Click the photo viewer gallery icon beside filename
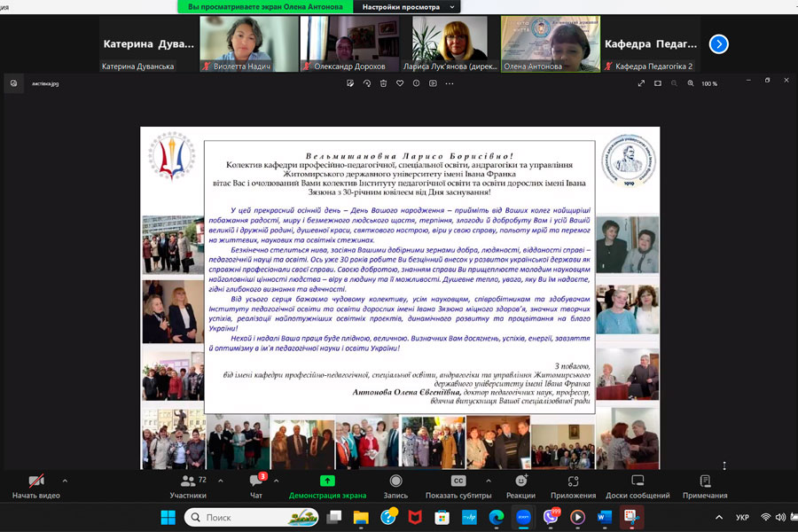Viewport: 798px width, 532px height. click(x=13, y=83)
